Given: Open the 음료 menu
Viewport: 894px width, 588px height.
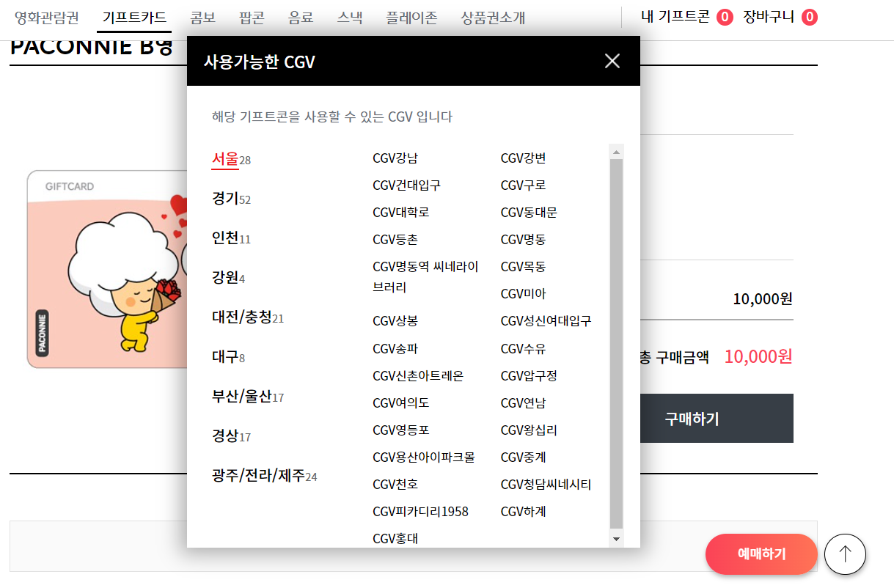Looking at the screenshot, I should pyautogui.click(x=301, y=18).
